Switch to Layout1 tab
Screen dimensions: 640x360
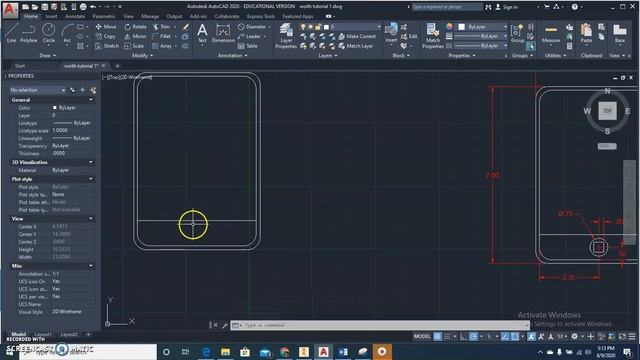click(x=43, y=334)
